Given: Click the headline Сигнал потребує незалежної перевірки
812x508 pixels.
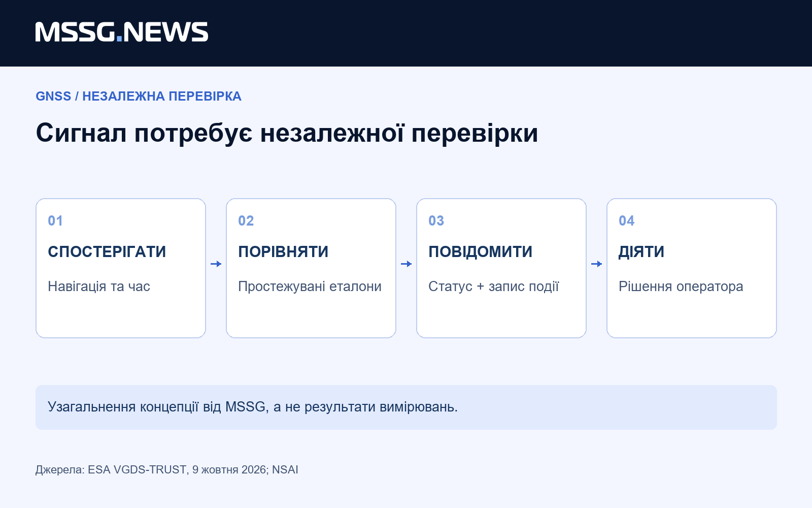Looking at the screenshot, I should (x=287, y=133).
